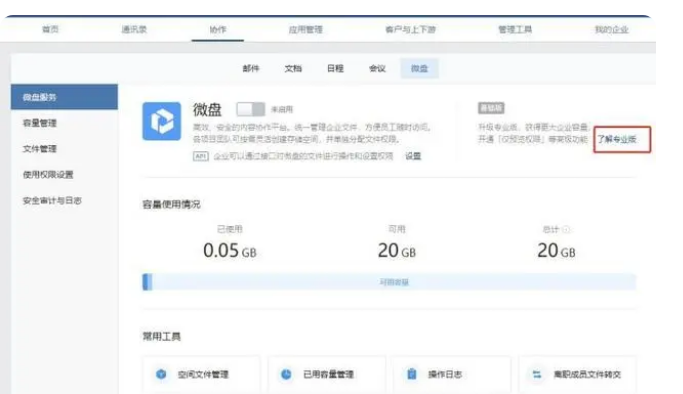Click the capacity usage progress bar
This screenshot has height=394, width=683.
pyautogui.click(x=389, y=282)
